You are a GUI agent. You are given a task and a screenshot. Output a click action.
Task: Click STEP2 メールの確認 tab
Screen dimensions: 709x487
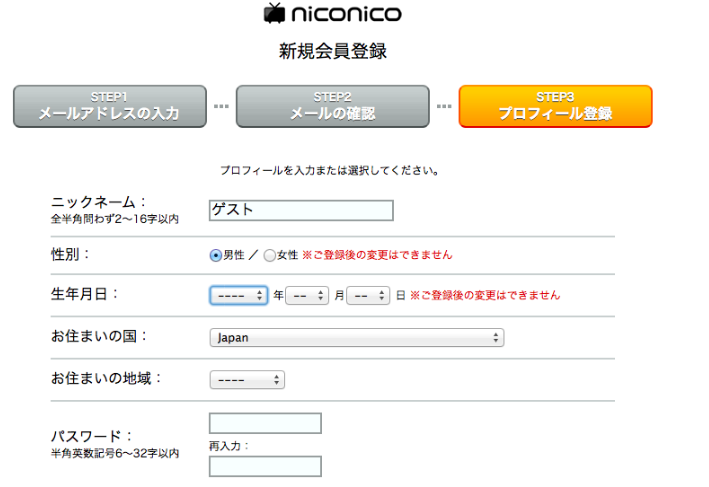click(x=333, y=107)
